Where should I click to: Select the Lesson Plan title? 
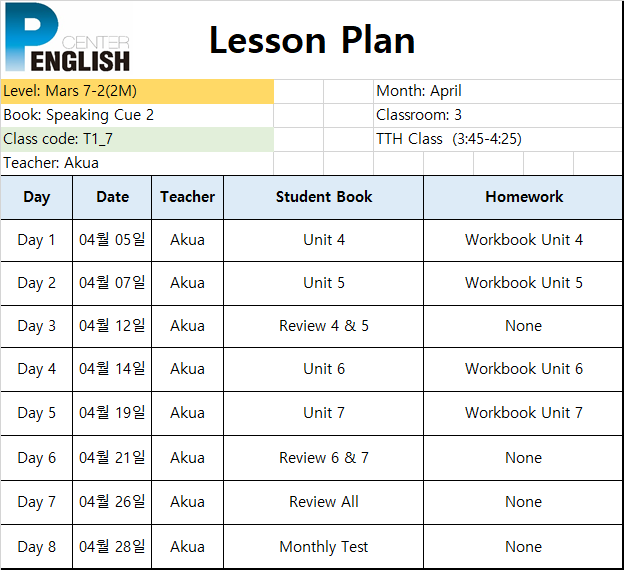[312, 40]
